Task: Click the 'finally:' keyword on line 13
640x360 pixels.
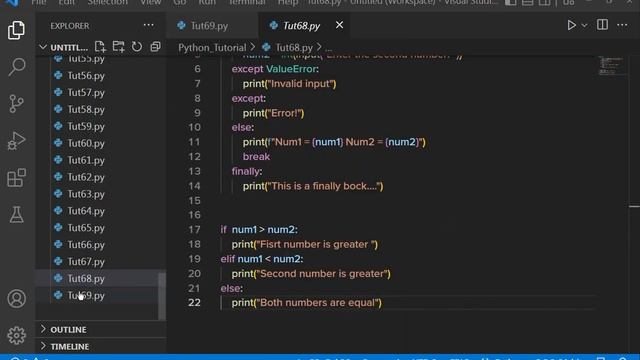Action: coord(247,171)
